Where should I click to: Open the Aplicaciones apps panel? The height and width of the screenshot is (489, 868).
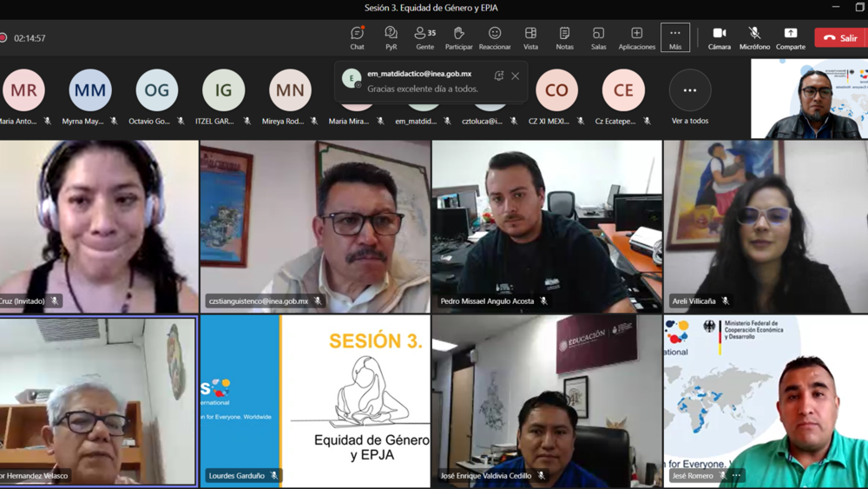point(636,37)
